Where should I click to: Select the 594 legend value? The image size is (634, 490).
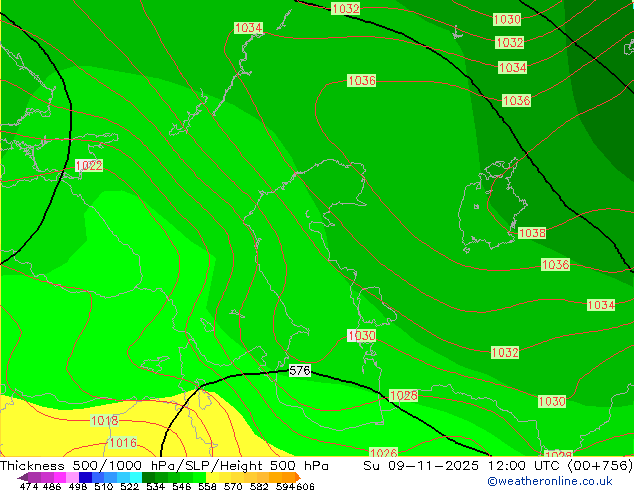pyautogui.click(x=285, y=486)
